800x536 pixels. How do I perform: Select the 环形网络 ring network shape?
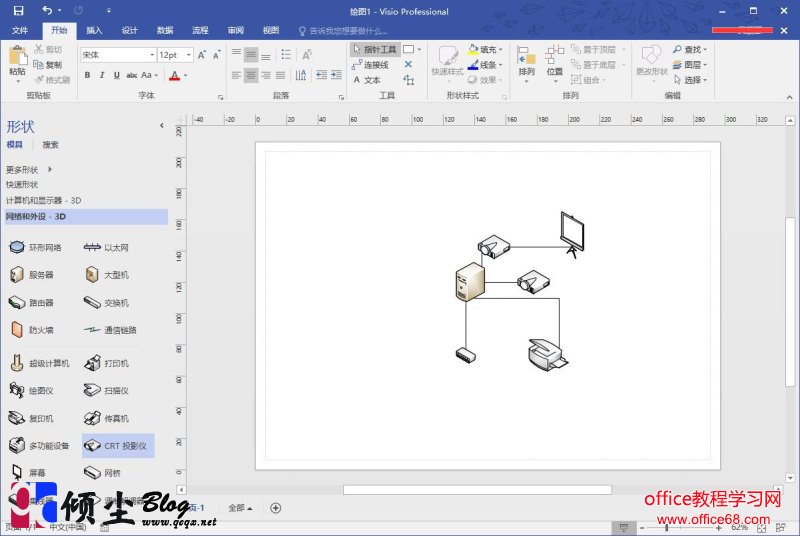35,247
